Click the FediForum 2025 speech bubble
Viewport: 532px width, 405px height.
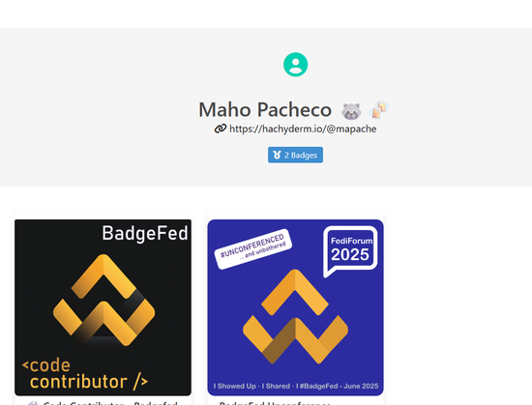click(x=350, y=251)
